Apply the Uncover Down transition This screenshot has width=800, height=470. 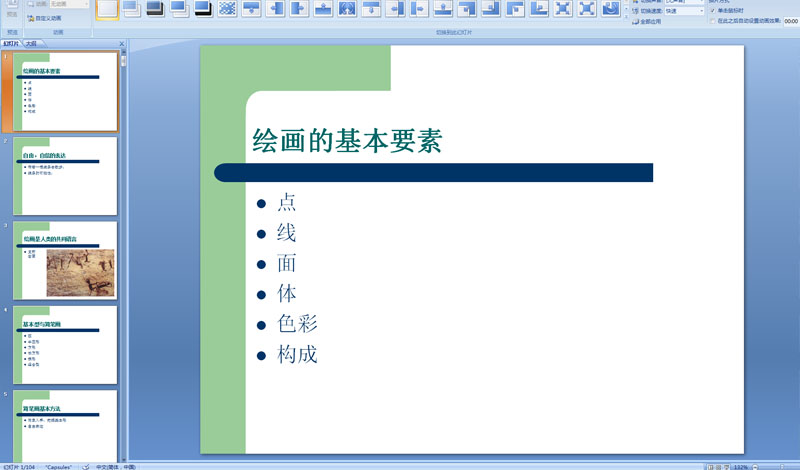(x=371, y=9)
